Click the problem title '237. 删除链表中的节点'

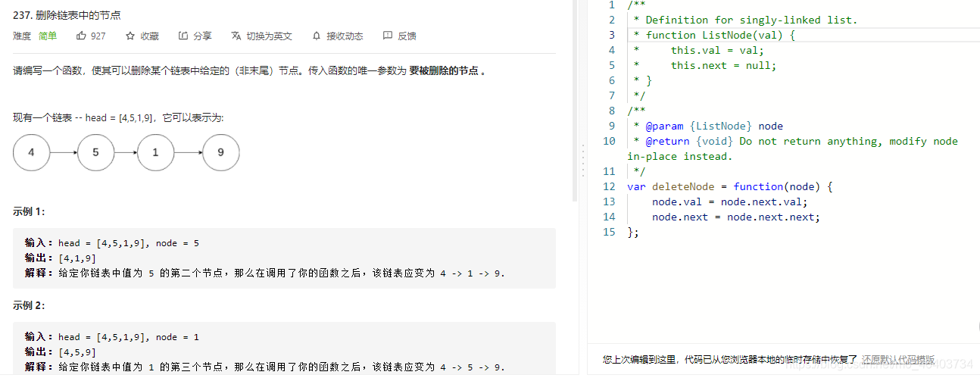(67, 14)
